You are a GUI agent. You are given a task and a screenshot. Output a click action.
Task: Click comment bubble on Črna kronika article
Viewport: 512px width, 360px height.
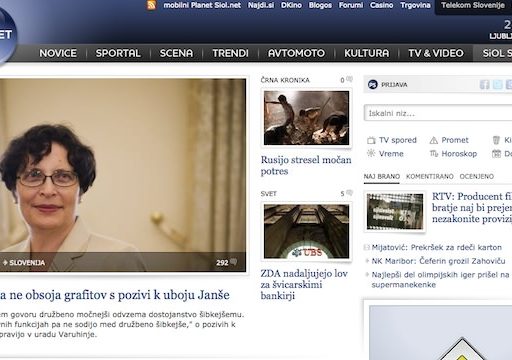point(349,79)
